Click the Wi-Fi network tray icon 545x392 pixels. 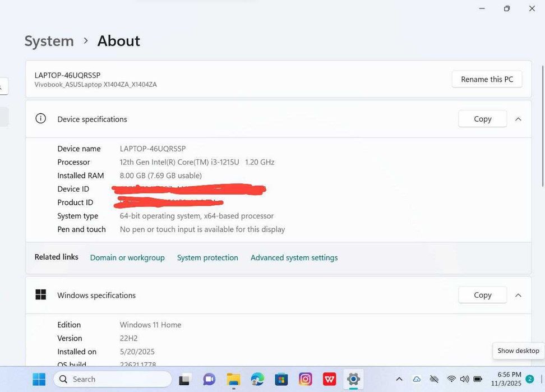click(451, 379)
